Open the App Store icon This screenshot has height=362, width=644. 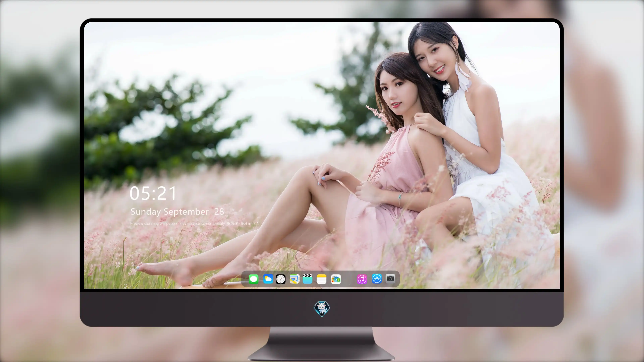point(377,279)
